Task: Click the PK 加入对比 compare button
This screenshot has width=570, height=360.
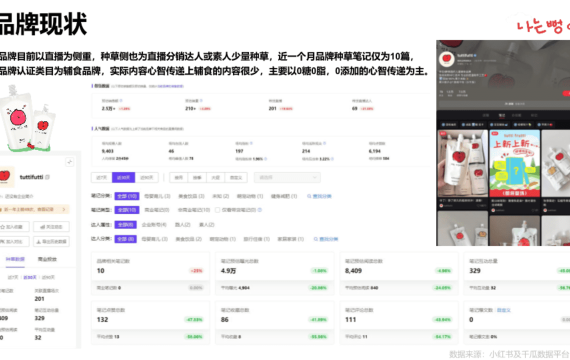Action: [14, 241]
